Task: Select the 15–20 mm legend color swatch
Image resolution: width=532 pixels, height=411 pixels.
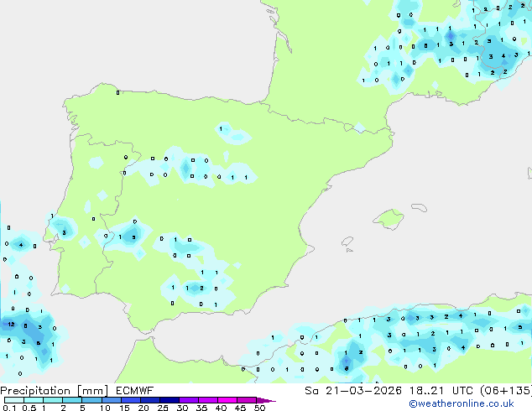Action: [131, 400]
